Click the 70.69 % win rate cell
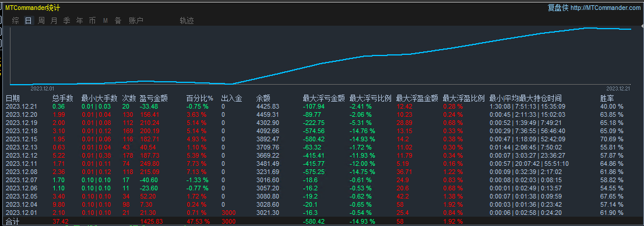Viewport: 644px width, 226px height. coord(611,139)
